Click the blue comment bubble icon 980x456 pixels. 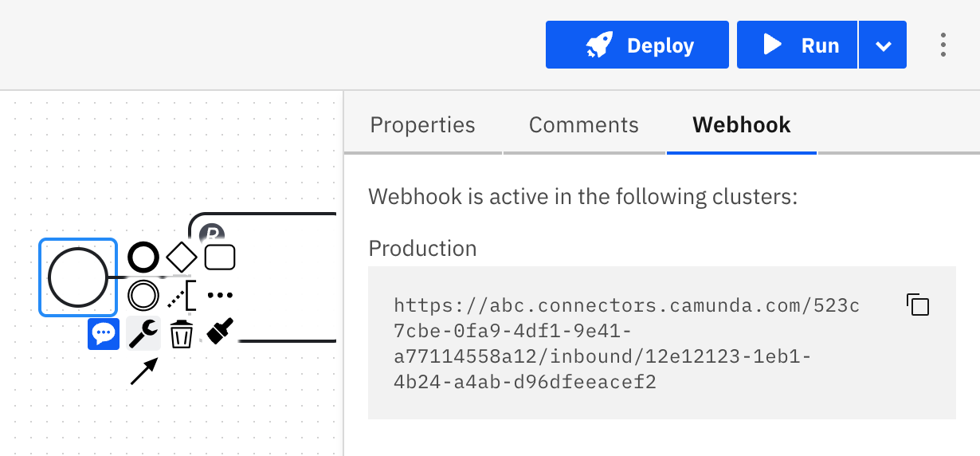pos(104,333)
